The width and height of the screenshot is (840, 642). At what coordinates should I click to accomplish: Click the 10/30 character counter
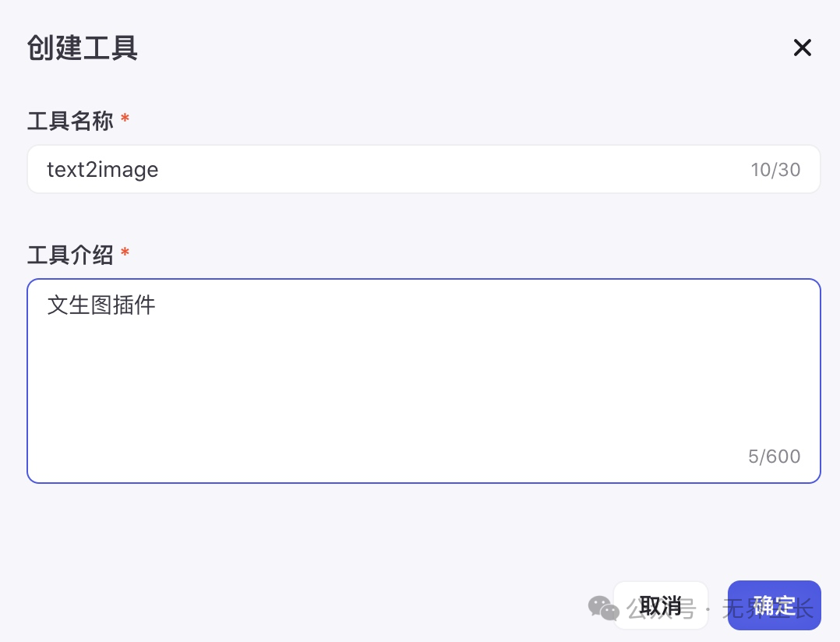(x=775, y=170)
